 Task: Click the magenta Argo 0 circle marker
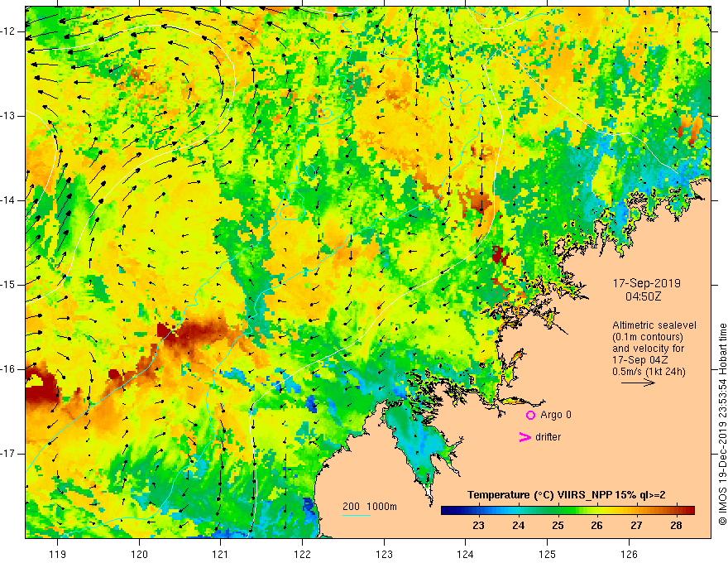[x=530, y=416]
